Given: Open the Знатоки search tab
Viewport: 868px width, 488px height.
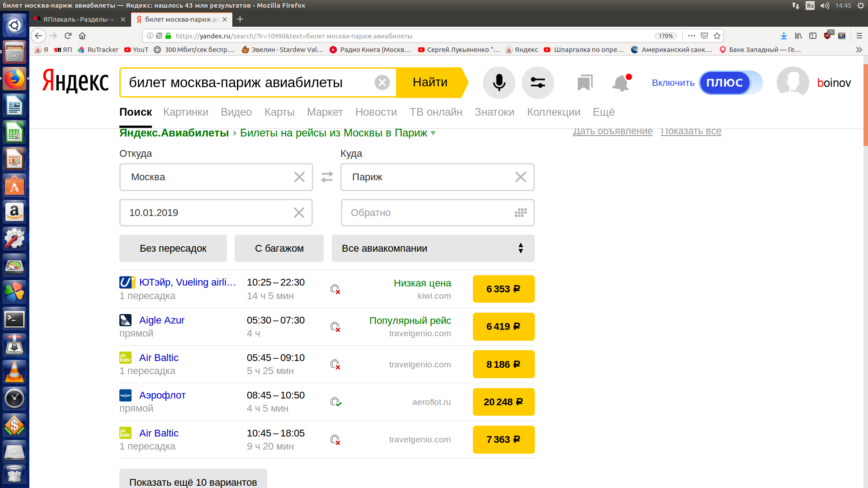Looking at the screenshot, I should (495, 112).
